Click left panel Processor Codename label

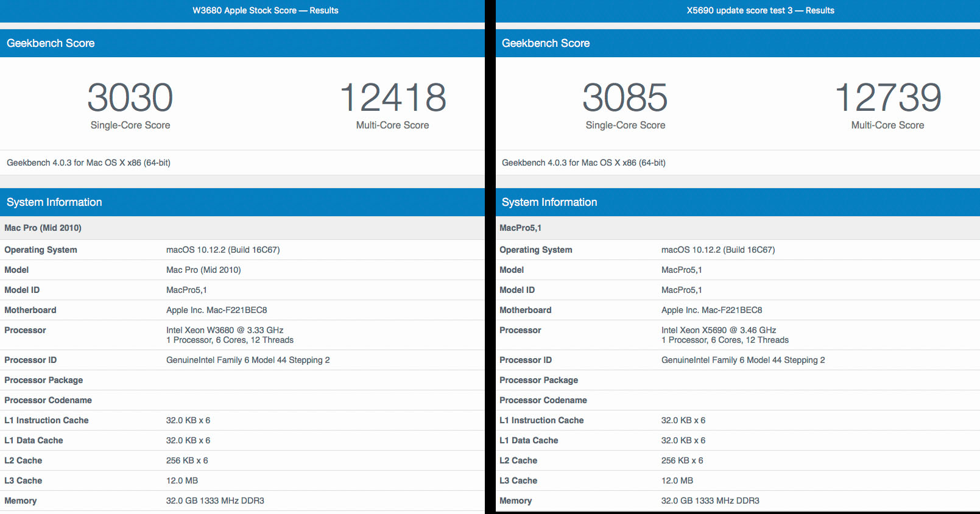pos(48,400)
